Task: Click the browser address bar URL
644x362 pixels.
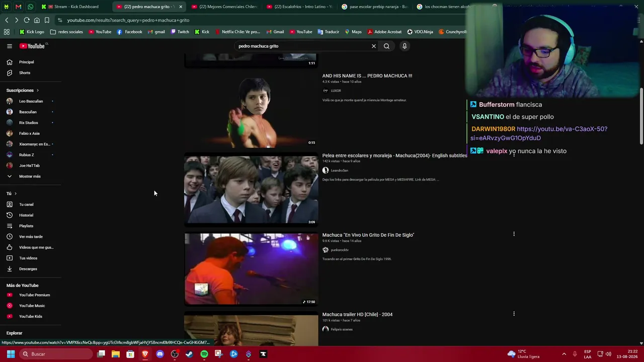Action: (128, 20)
